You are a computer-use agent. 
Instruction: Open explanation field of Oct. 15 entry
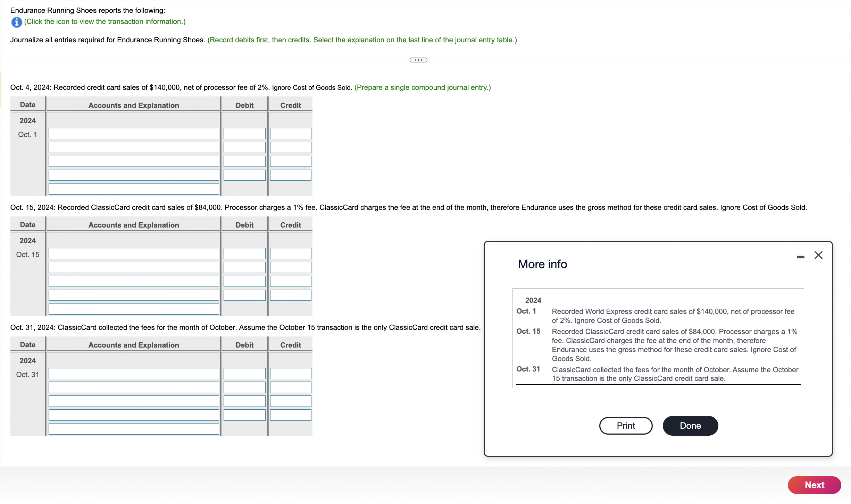click(134, 309)
